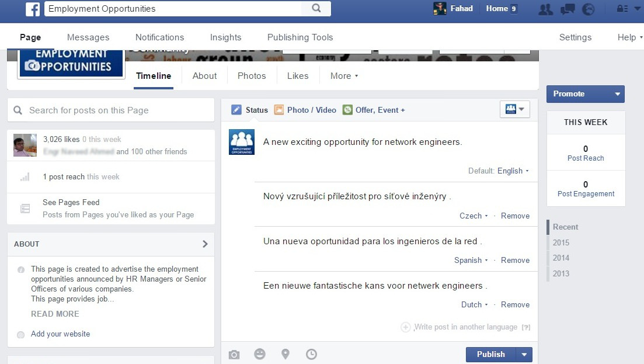Expand the About section chevron

pyautogui.click(x=205, y=244)
